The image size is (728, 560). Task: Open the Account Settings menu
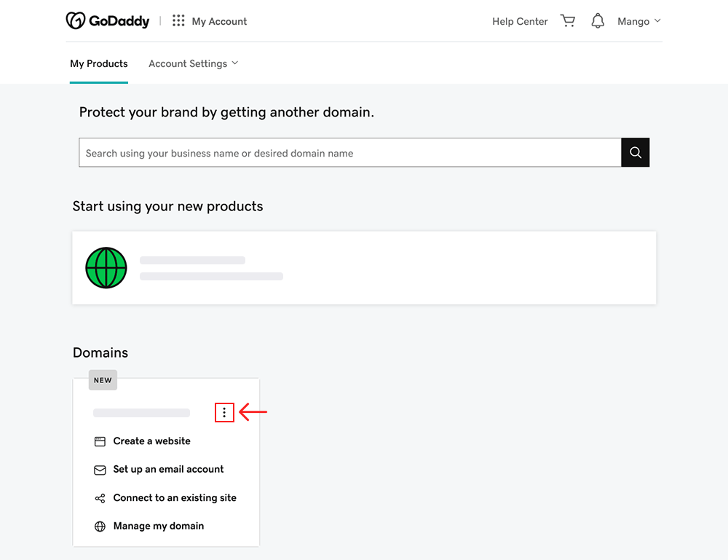pos(193,63)
